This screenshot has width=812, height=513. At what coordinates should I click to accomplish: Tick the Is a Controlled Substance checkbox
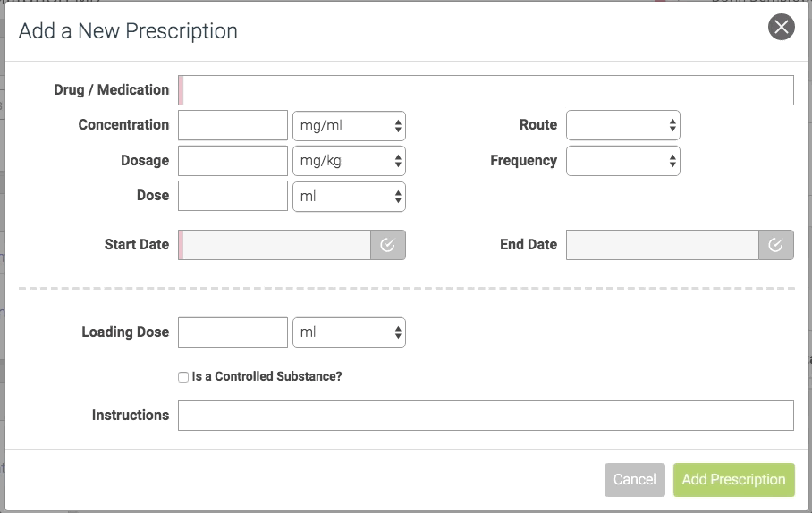[183, 377]
